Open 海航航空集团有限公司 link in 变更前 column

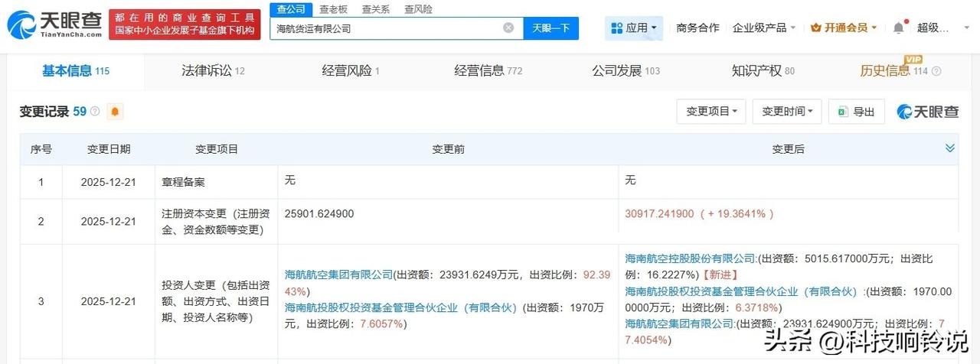point(338,275)
